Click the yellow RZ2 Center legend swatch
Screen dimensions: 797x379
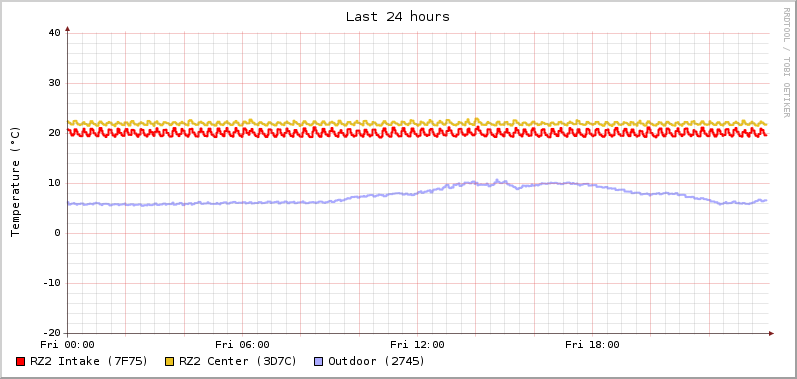[169, 362]
